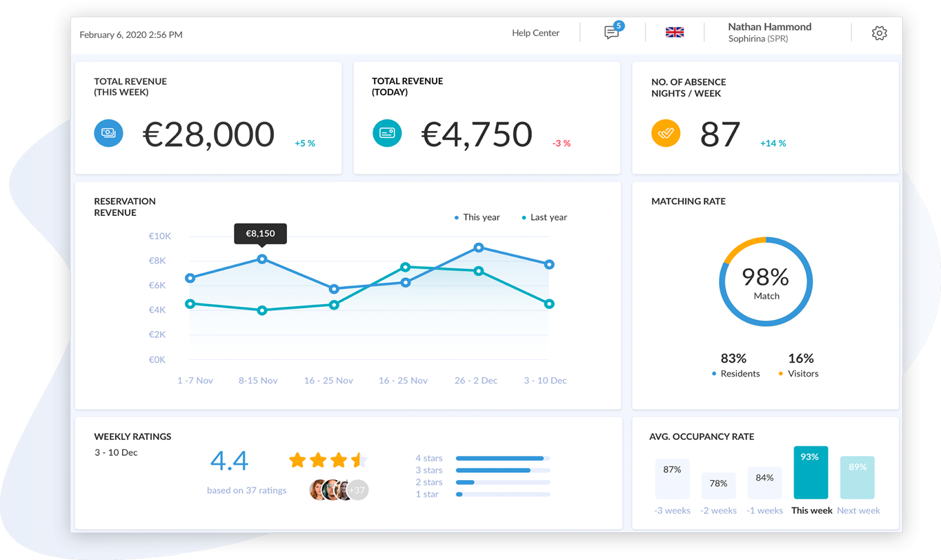Viewport: 941px width, 560px height.
Task: Open Nathan Hammond user profile menu
Action: pyautogui.click(x=769, y=32)
